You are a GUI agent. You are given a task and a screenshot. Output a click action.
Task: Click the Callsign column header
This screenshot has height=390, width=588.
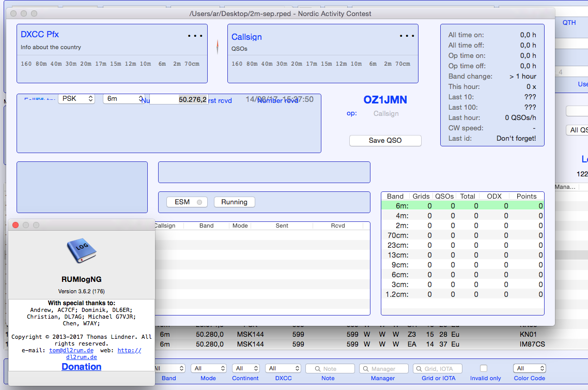pos(165,226)
